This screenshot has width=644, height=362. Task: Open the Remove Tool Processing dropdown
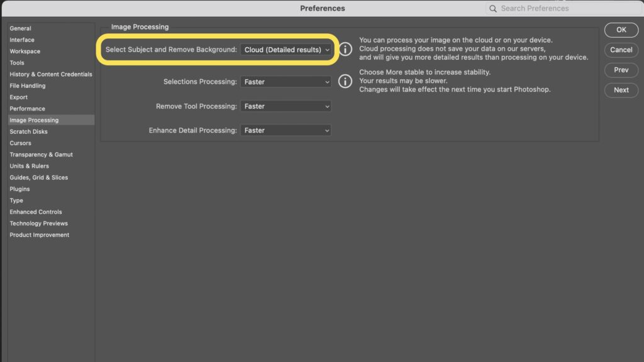click(286, 106)
